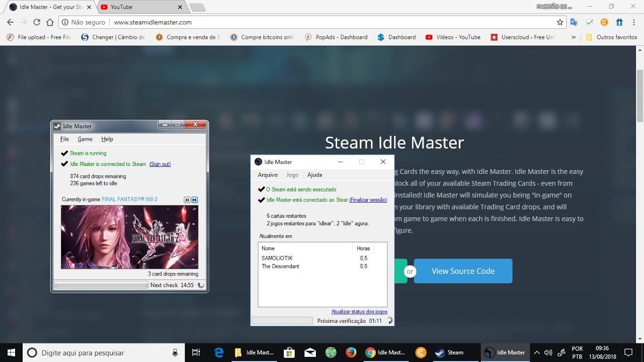Open the Windows Start menu
The image size is (644, 362).
pos(11,352)
